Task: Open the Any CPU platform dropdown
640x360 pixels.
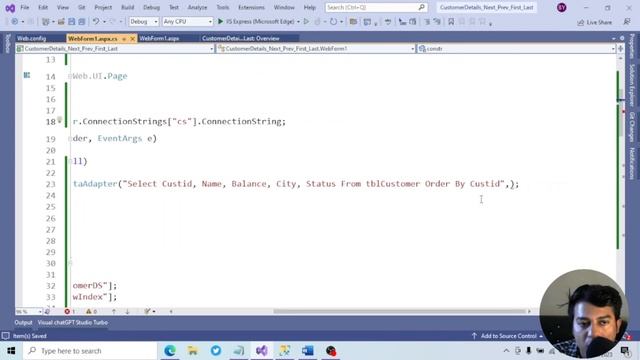Action: pyautogui.click(x=187, y=22)
